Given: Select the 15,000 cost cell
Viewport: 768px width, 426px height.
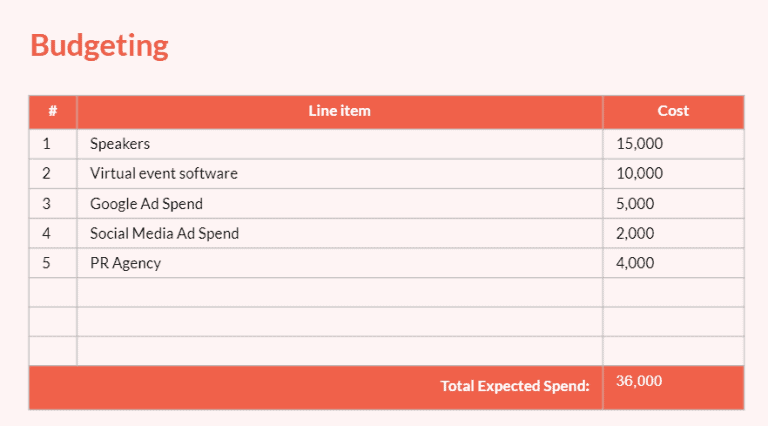Looking at the screenshot, I should pyautogui.click(x=640, y=144).
